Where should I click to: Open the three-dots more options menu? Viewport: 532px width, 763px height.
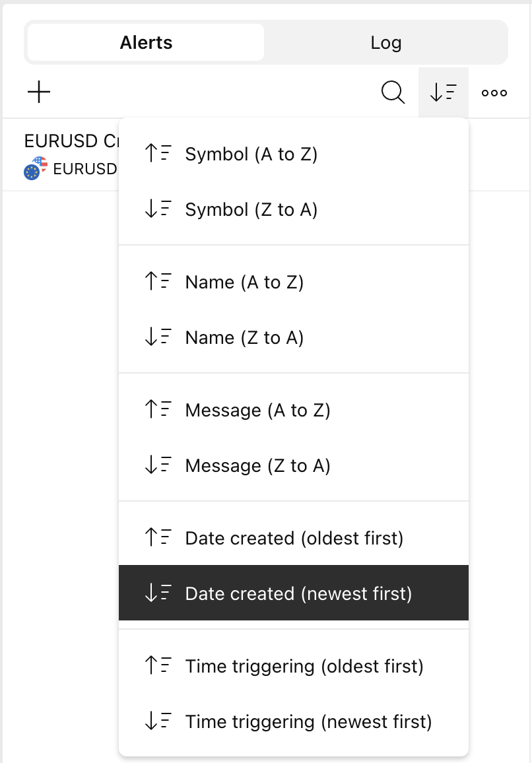[494, 92]
